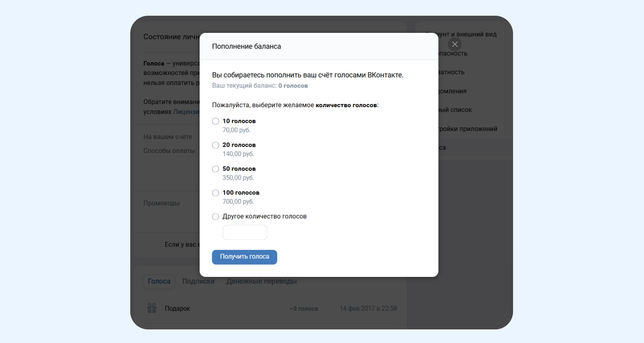The height and width of the screenshot is (343, 644).
Task: Open the Подписки tab
Action: pyautogui.click(x=198, y=282)
